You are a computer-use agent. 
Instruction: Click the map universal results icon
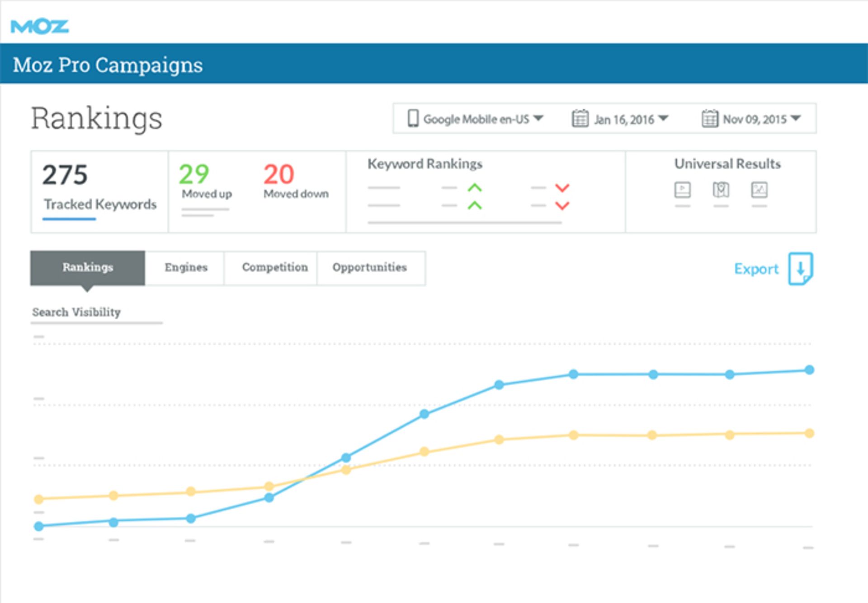721,190
